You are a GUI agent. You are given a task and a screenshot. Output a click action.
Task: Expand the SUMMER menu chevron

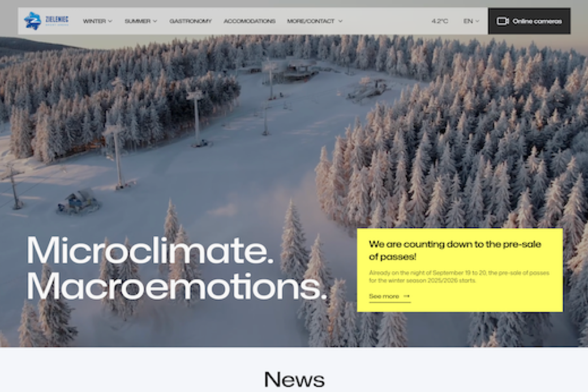(155, 21)
